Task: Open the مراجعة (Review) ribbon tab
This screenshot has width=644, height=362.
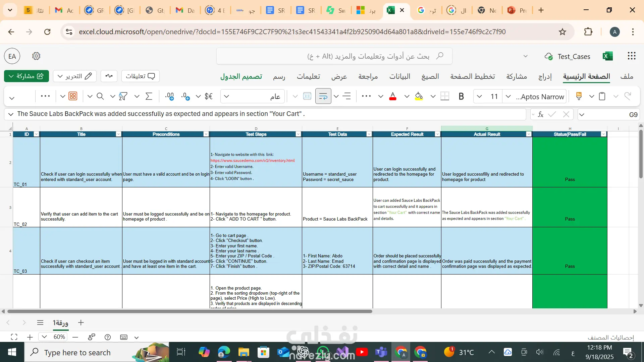Action: click(x=368, y=76)
